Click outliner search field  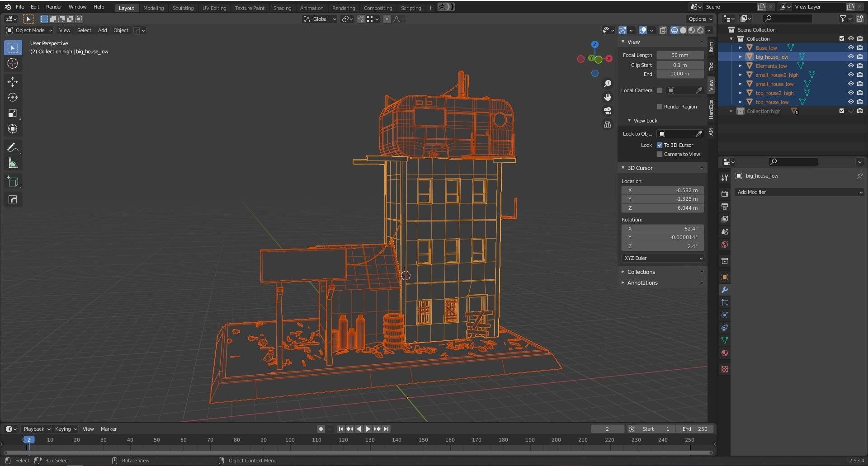coord(787,19)
